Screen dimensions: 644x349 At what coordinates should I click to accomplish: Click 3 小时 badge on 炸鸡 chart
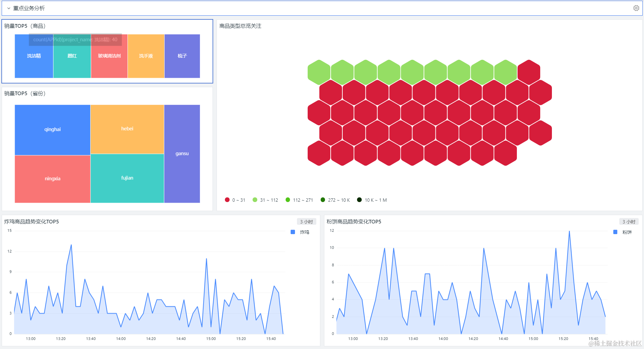[x=306, y=222]
